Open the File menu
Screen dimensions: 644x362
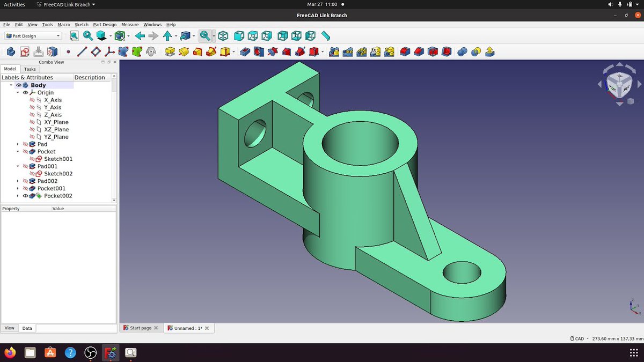6,25
